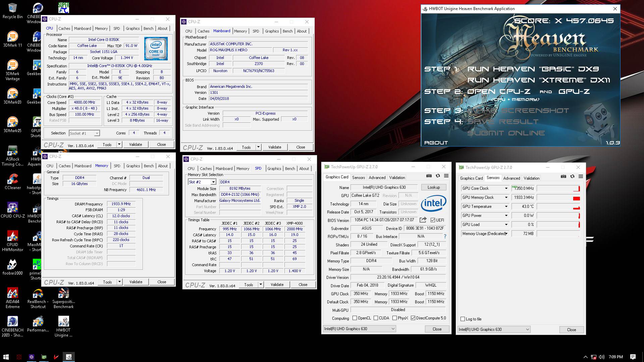This screenshot has height=362, width=644.
Task: Click camera icon in GPU-Z Sensors window
Action: tap(563, 177)
